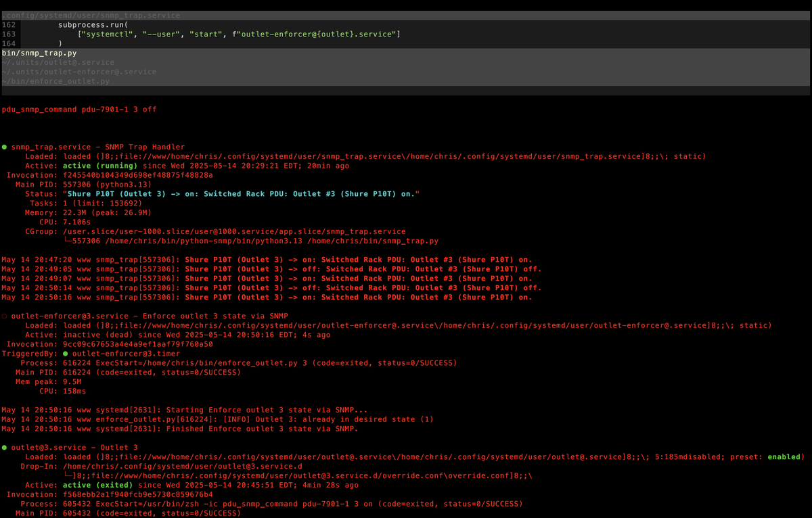Image resolution: width=812 pixels, height=518 pixels.
Task: Click invocation ID f245540b104349d698ef48875f48828a
Action: [x=137, y=175]
